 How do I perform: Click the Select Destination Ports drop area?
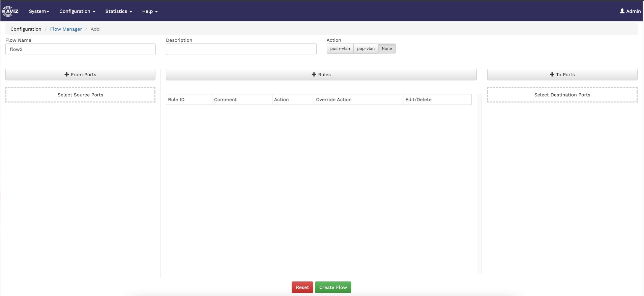562,95
